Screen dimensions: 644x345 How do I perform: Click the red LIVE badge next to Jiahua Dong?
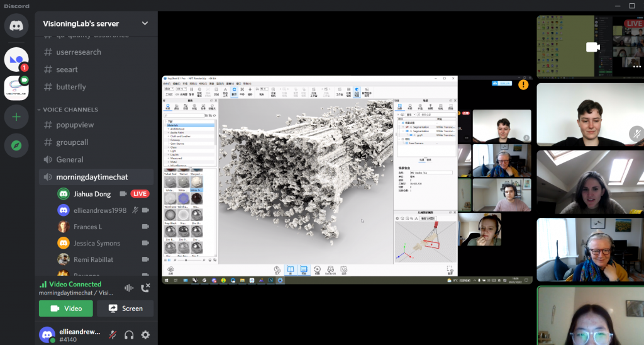pos(140,194)
